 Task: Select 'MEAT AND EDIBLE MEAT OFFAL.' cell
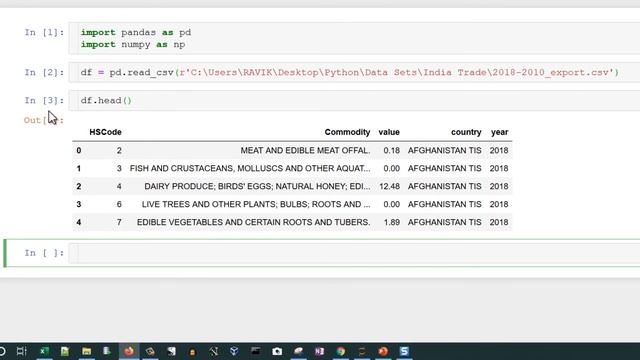click(305, 151)
